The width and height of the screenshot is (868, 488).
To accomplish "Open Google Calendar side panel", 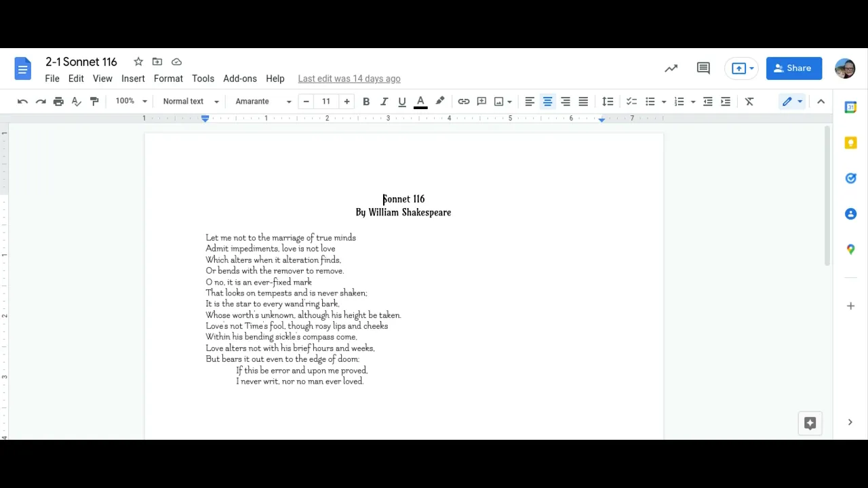I will point(850,107).
